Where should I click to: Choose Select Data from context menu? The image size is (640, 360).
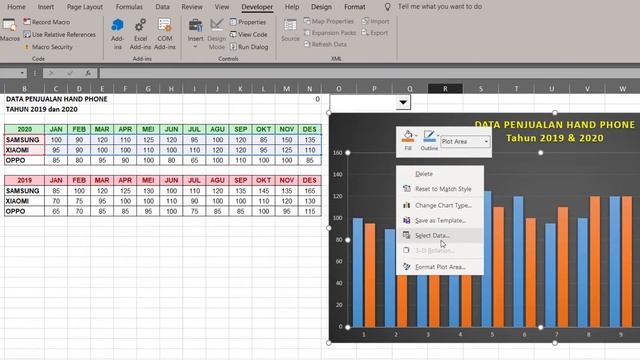pos(440,236)
